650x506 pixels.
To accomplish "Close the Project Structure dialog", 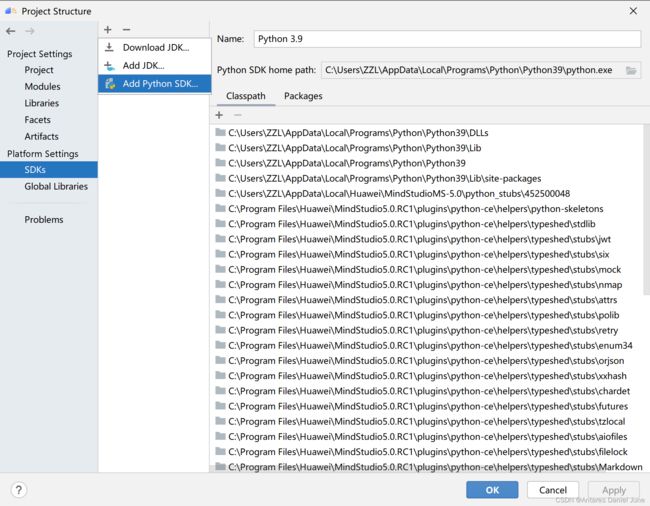I will click(x=633, y=11).
